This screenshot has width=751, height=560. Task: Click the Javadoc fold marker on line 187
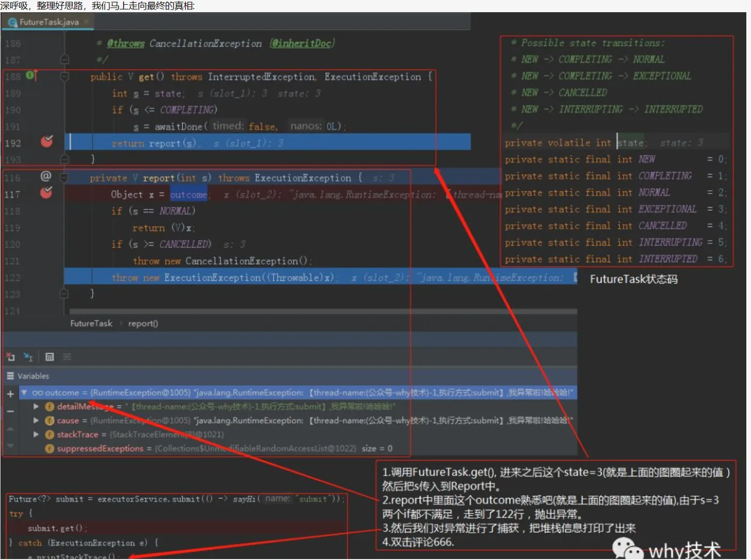(x=64, y=59)
